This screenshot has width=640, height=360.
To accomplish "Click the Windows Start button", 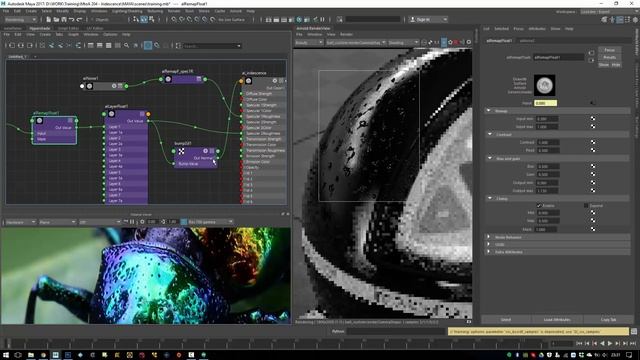I will (x=6, y=355).
